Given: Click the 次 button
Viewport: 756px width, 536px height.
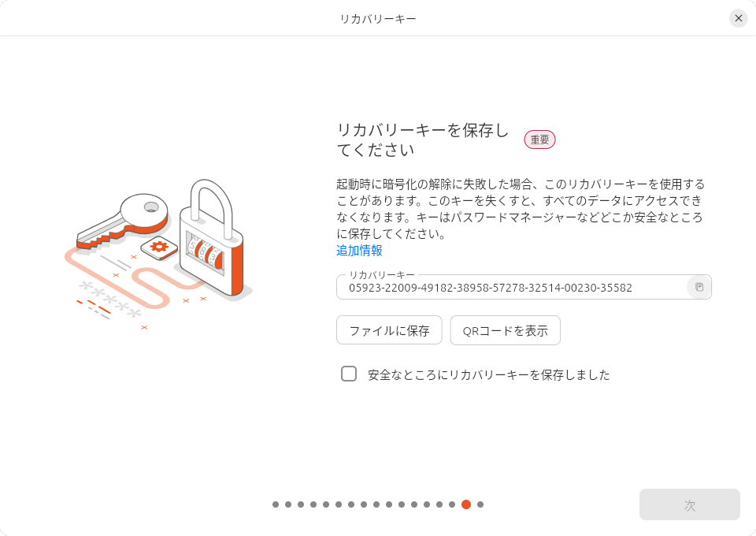Looking at the screenshot, I should pyautogui.click(x=689, y=504).
